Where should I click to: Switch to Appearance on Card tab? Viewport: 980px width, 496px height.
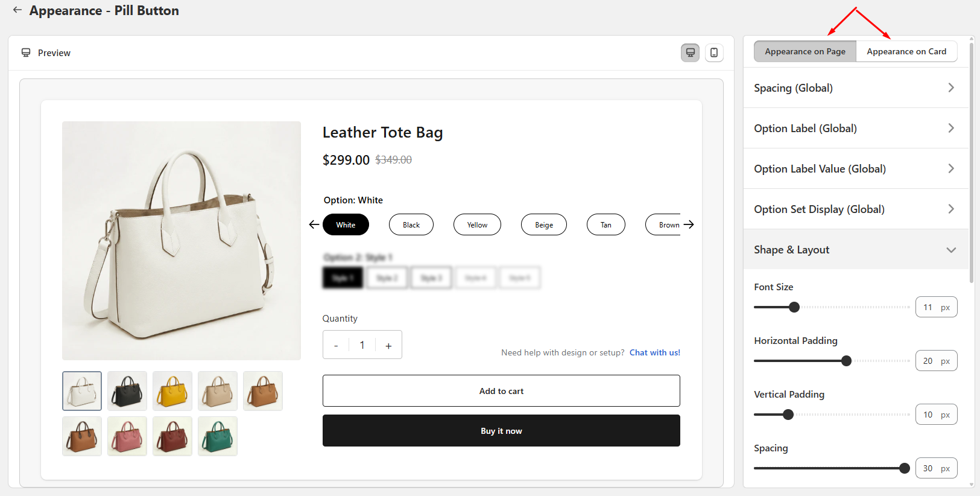click(906, 51)
